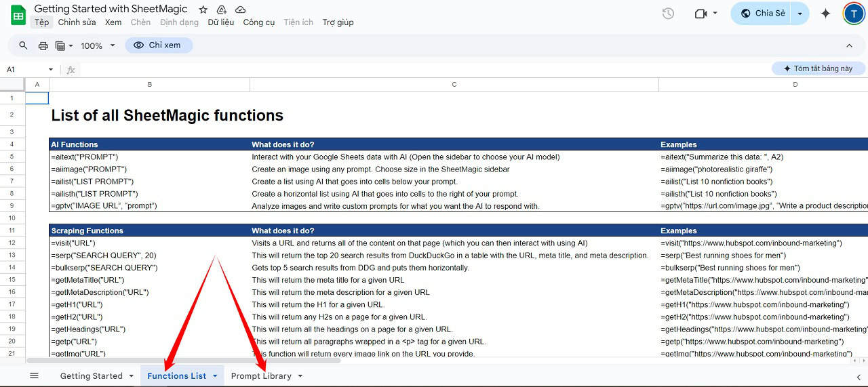Image resolution: width=868 pixels, height=387 pixels.
Task: Select column C header
Action: (x=454, y=85)
